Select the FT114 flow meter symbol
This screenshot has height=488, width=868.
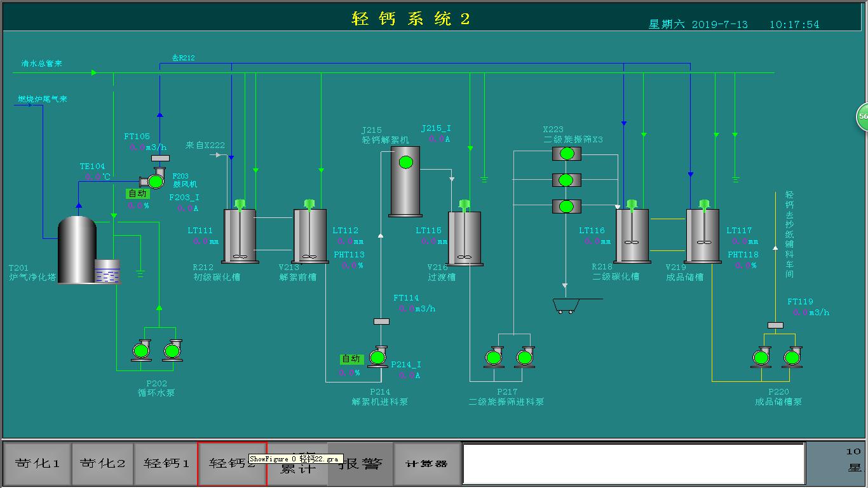[381, 322]
